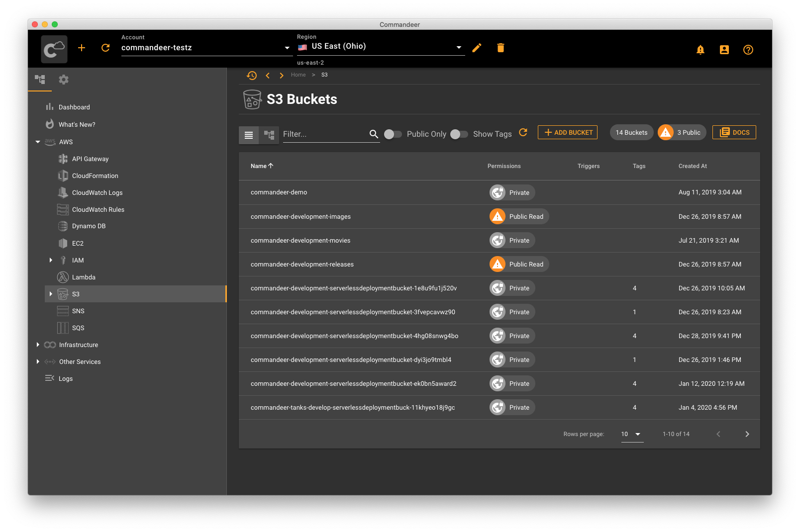Expand the Infrastructure section
This screenshot has width=800, height=532.
38,345
